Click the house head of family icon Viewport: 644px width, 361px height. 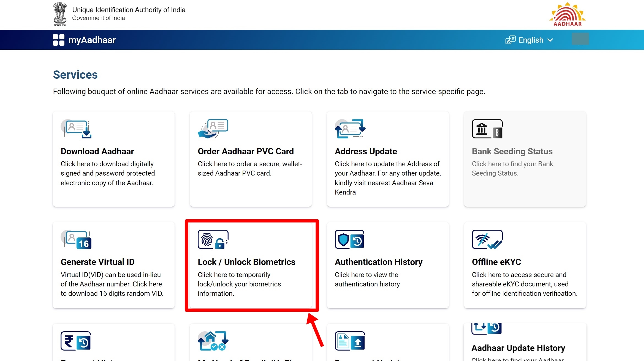[213, 341]
